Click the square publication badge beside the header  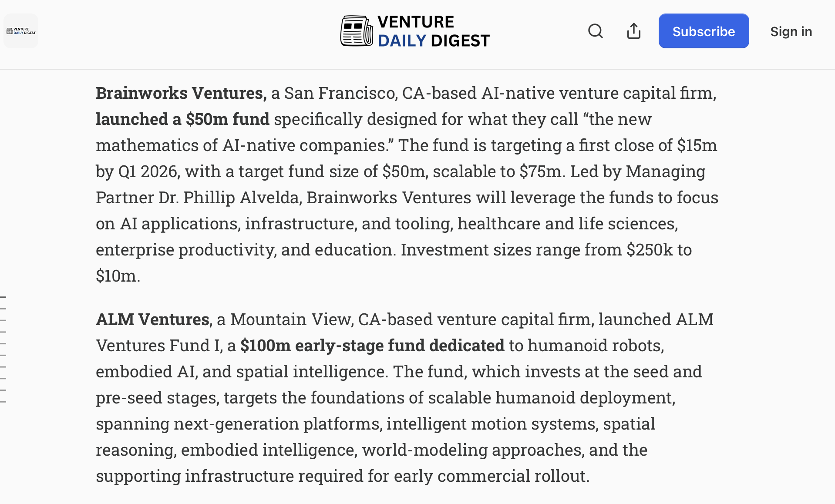[20, 31]
